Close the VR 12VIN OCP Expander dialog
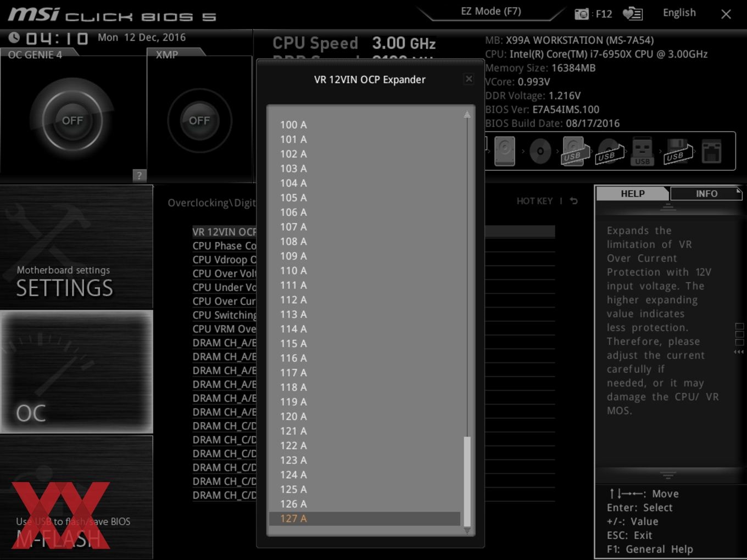 coord(469,79)
